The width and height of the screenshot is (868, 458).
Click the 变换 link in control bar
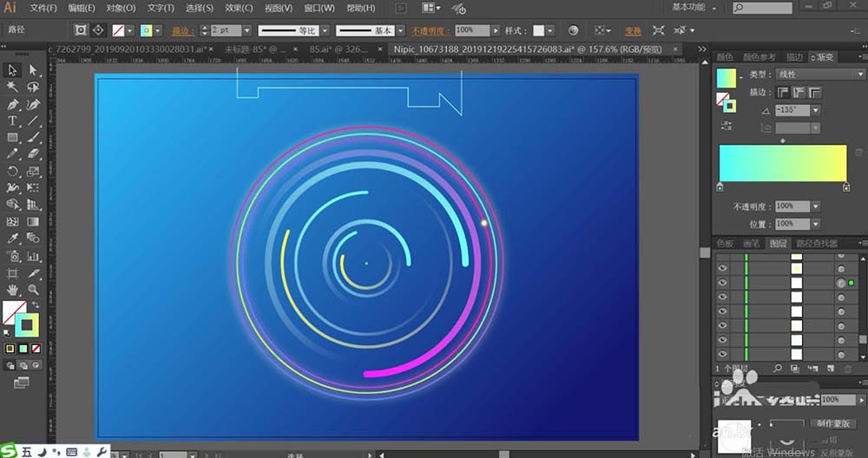point(633,30)
